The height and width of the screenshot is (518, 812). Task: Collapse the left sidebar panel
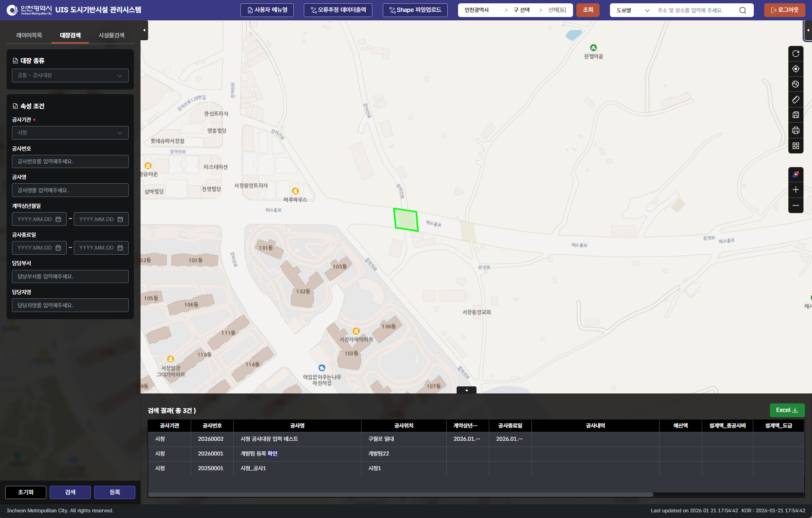tap(144, 30)
